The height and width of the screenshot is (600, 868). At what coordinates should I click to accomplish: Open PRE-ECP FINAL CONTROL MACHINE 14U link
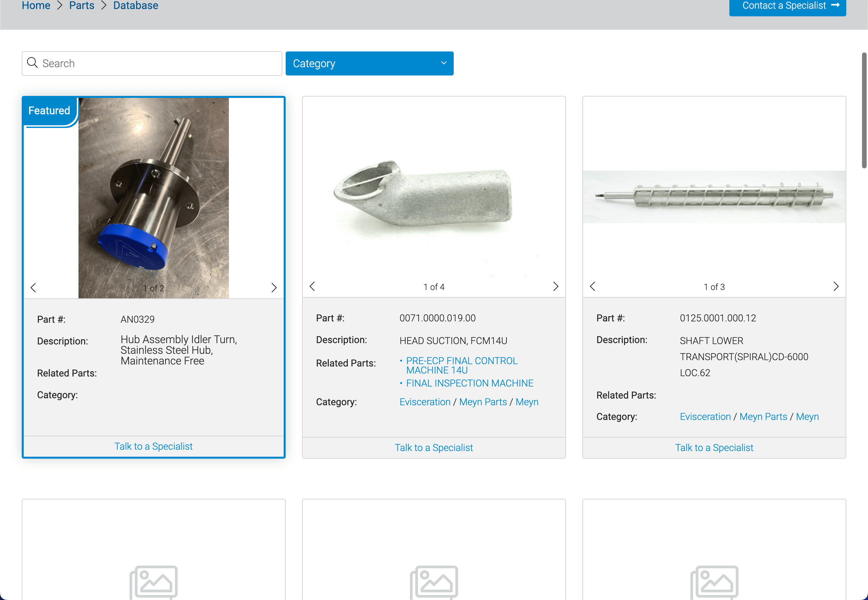[461, 365]
